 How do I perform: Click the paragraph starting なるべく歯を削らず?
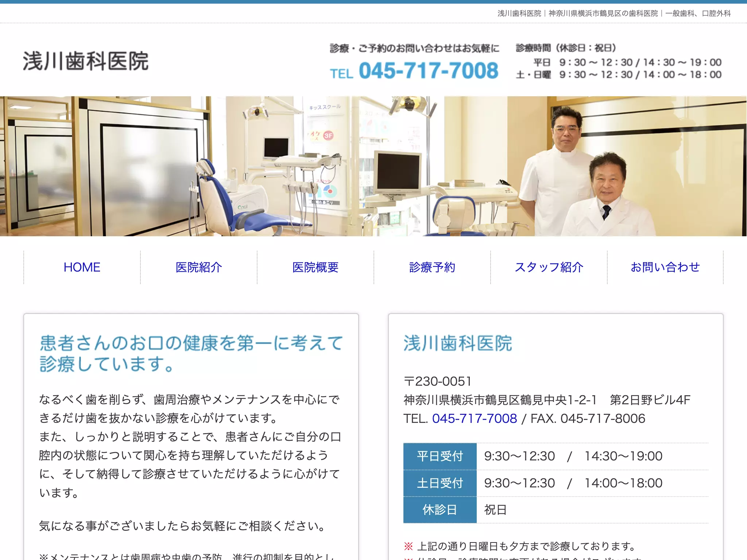190,446
